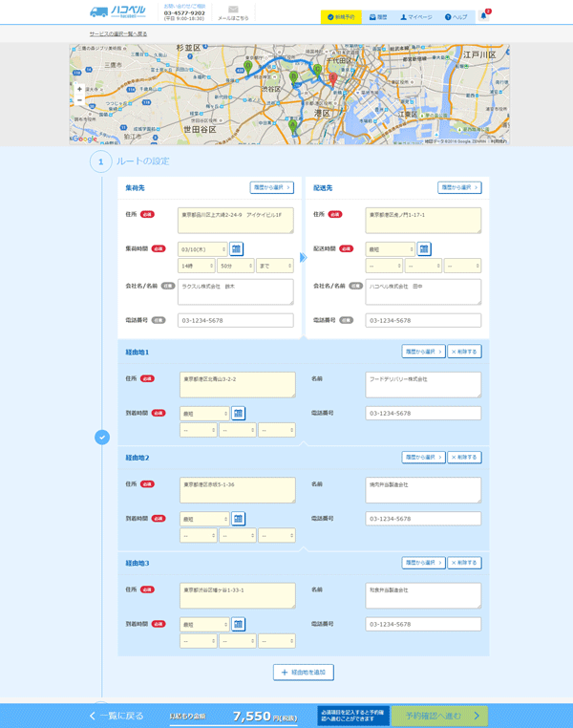Expand the まで time condition dropdown

click(274, 266)
